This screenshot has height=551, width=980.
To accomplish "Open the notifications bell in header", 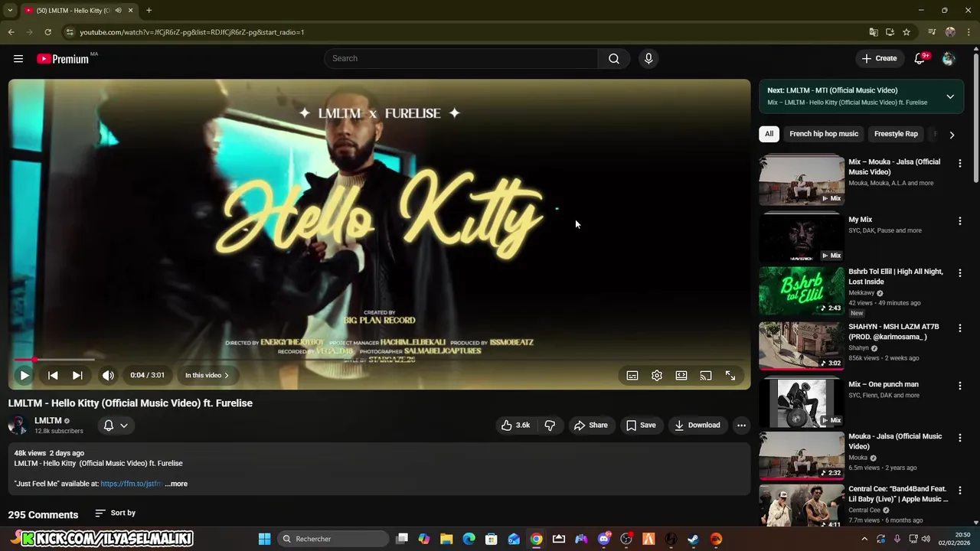I will 920,58.
